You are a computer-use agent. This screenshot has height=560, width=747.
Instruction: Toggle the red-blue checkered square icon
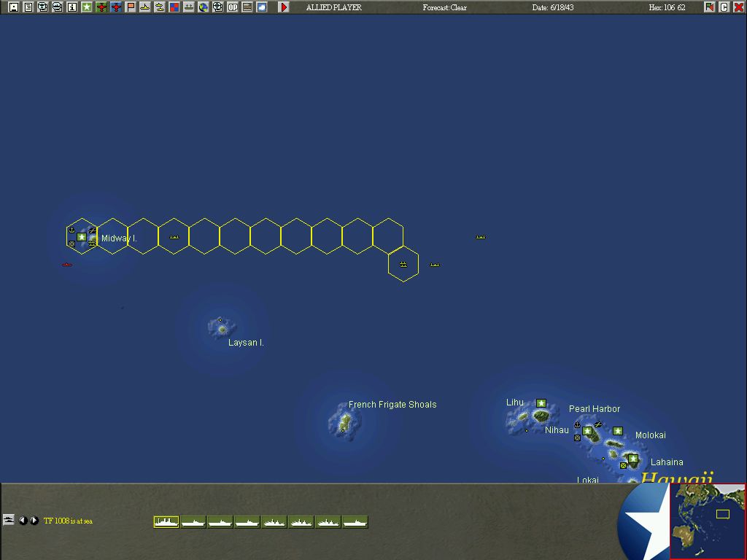(x=174, y=7)
